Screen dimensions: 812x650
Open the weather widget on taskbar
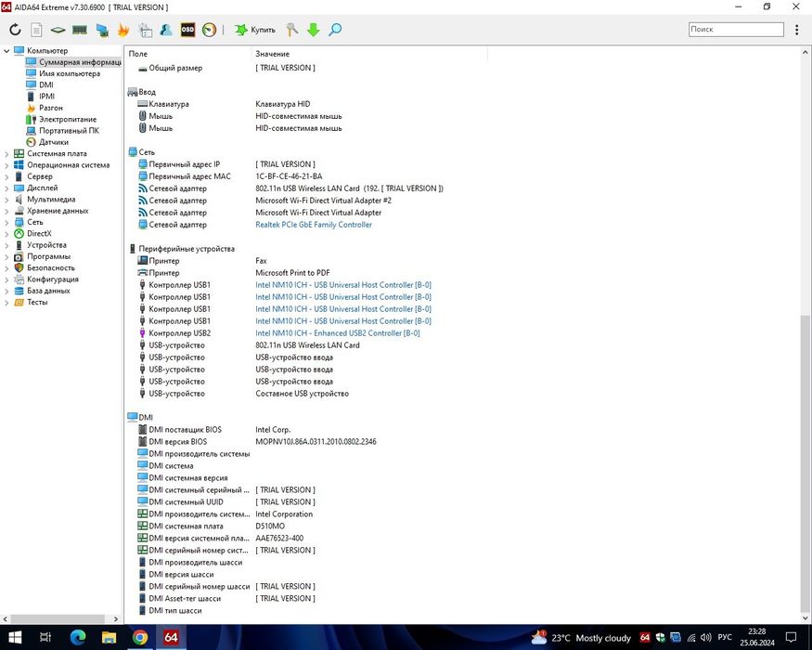[581, 638]
